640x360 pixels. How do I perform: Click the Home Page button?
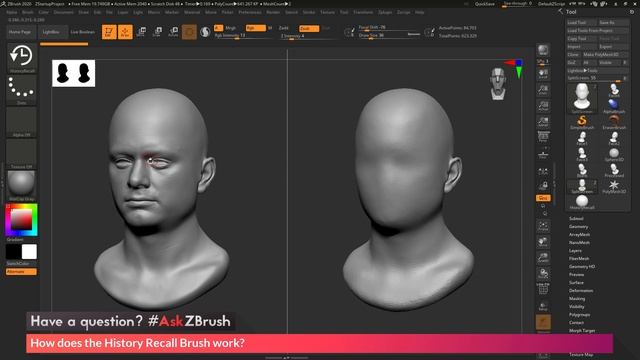[x=20, y=32]
